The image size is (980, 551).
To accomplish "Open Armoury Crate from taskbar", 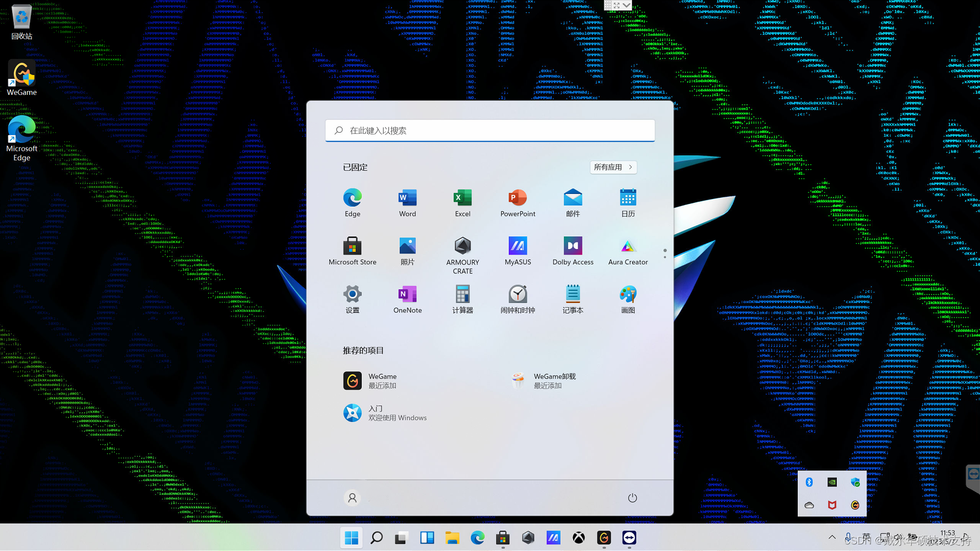I will 528,538.
